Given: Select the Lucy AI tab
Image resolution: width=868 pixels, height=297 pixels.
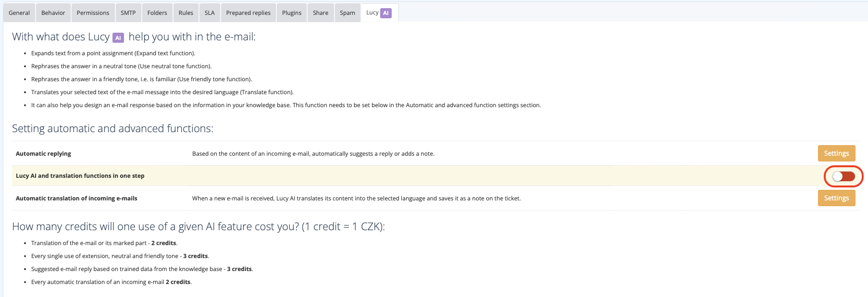Looking at the screenshot, I should (x=379, y=13).
